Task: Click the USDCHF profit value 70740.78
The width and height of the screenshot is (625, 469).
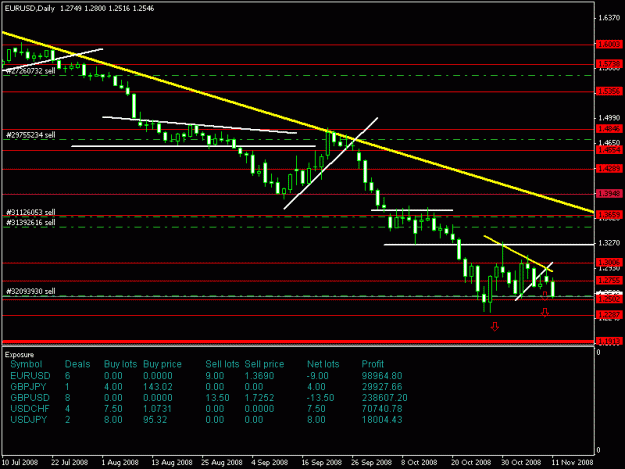Action: (382, 409)
